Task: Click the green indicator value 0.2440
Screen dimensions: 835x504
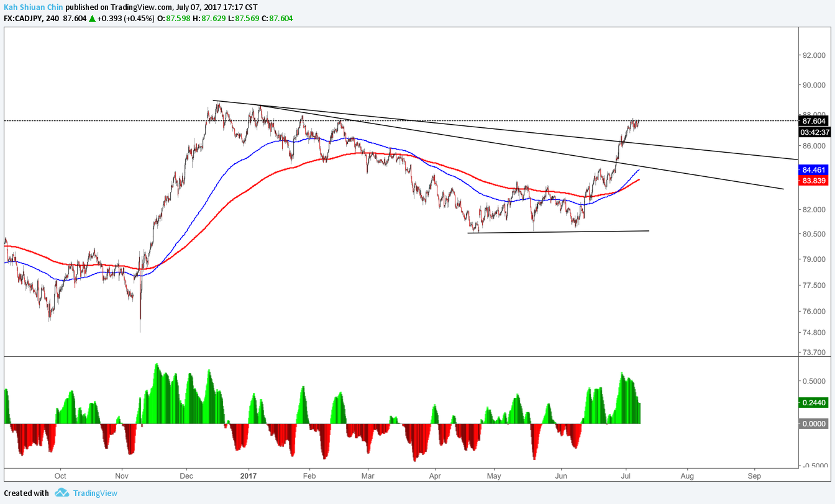Action: click(813, 403)
